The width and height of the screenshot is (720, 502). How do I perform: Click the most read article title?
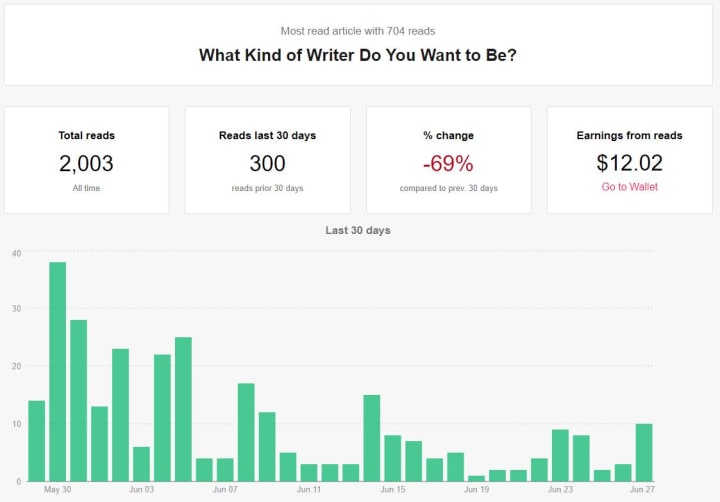357,55
